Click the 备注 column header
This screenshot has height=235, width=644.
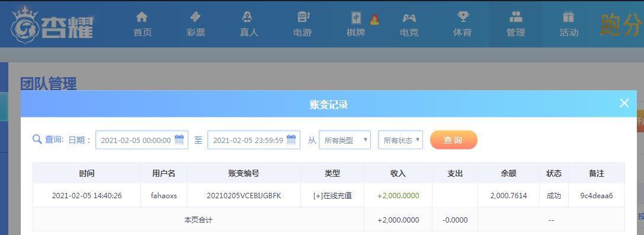pos(597,173)
